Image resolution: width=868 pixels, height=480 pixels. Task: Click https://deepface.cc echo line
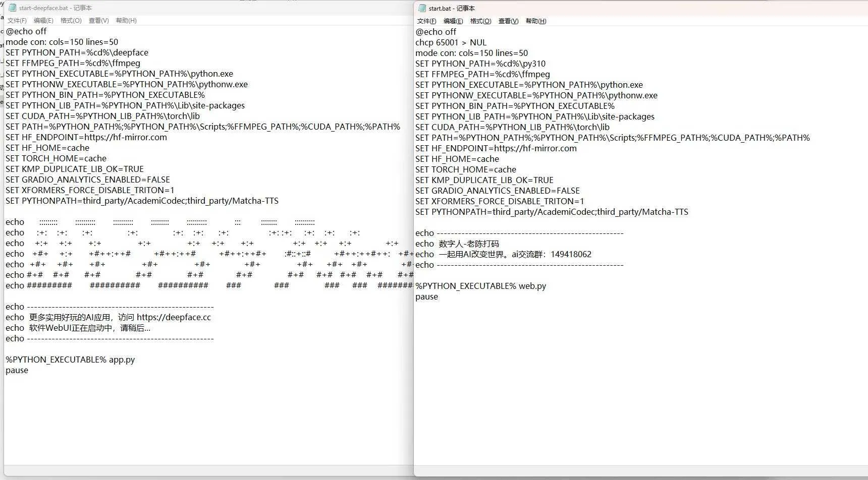click(108, 317)
